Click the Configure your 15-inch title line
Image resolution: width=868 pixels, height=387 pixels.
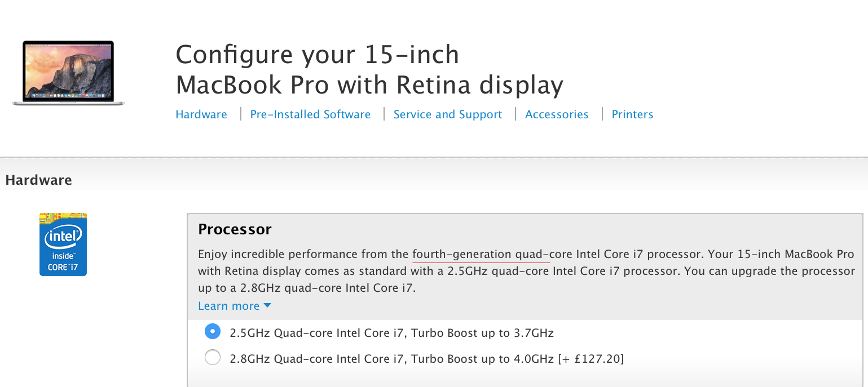(318, 55)
